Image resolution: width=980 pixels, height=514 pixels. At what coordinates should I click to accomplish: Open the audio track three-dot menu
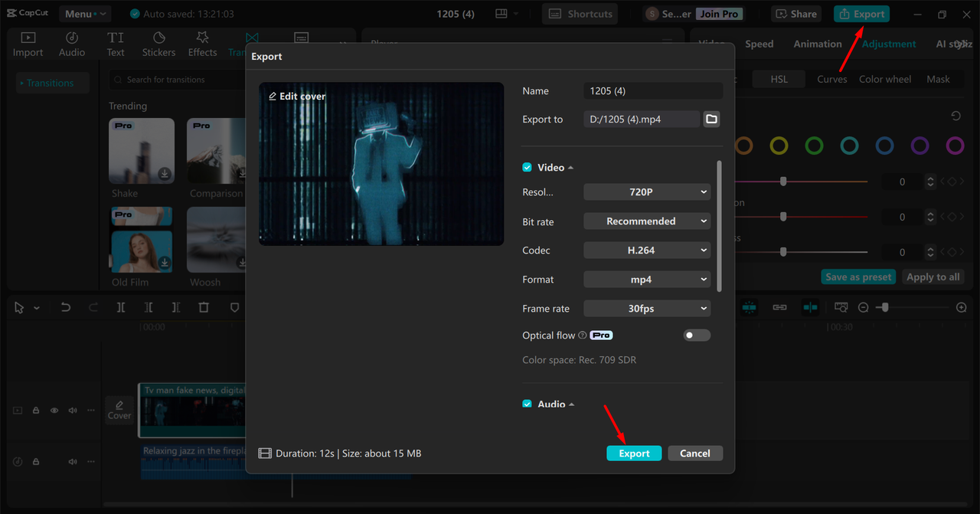pos(91,462)
